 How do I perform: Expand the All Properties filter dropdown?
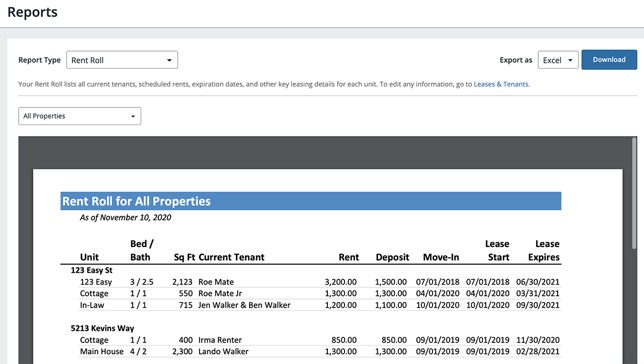tap(79, 116)
